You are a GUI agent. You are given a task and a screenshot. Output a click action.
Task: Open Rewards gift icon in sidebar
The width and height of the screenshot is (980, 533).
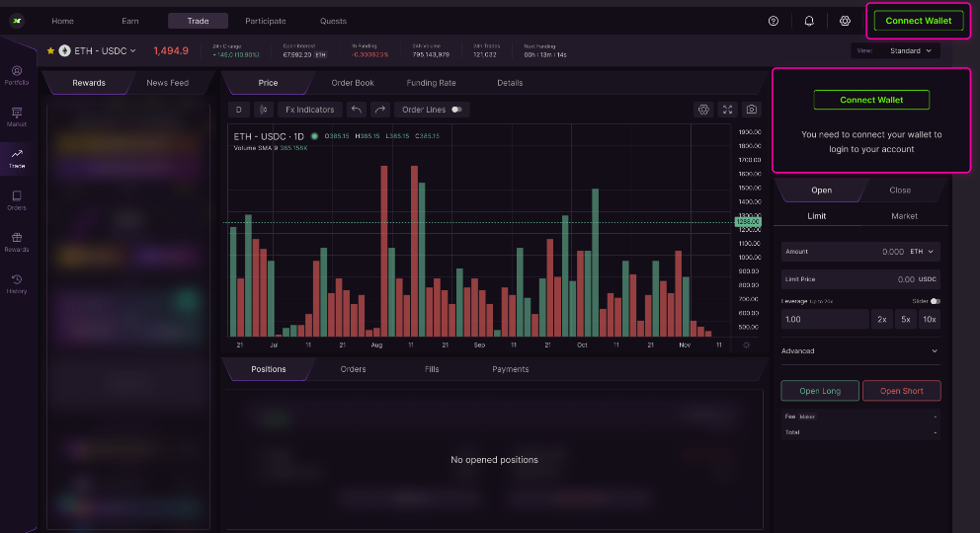point(17,242)
